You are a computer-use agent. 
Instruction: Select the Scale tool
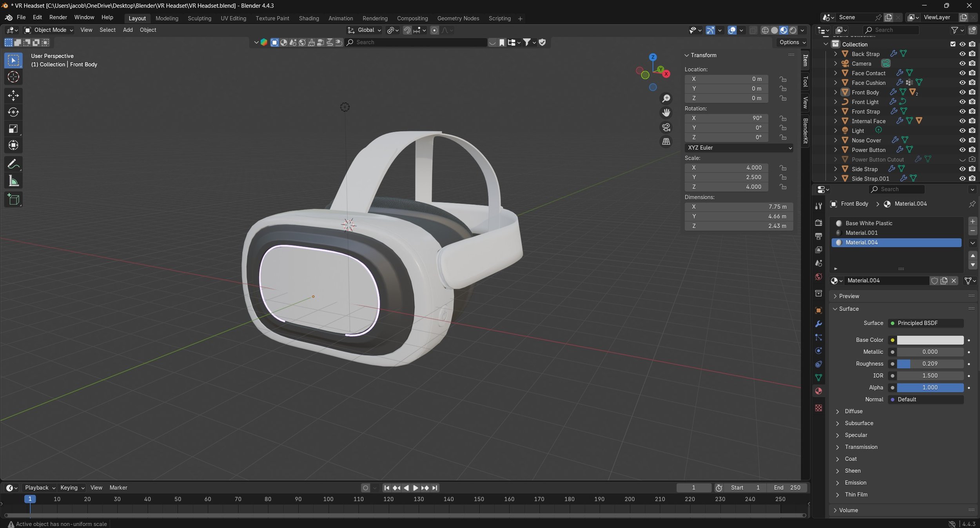13,129
